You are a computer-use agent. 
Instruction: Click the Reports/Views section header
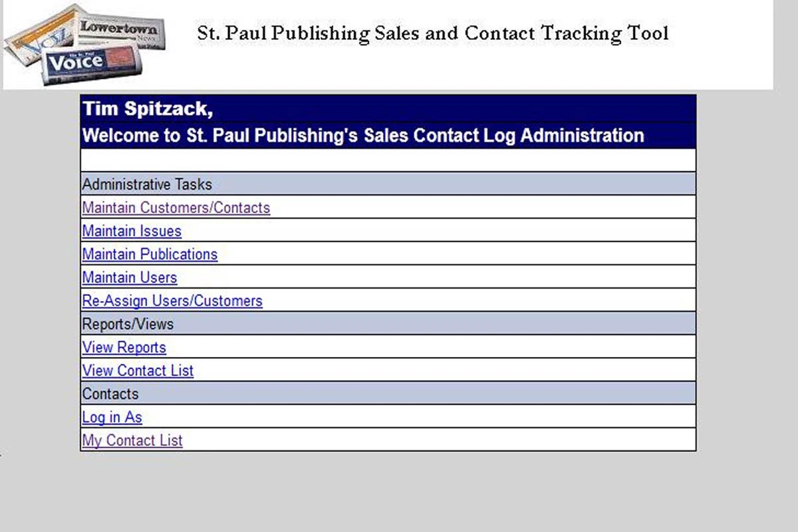127,324
